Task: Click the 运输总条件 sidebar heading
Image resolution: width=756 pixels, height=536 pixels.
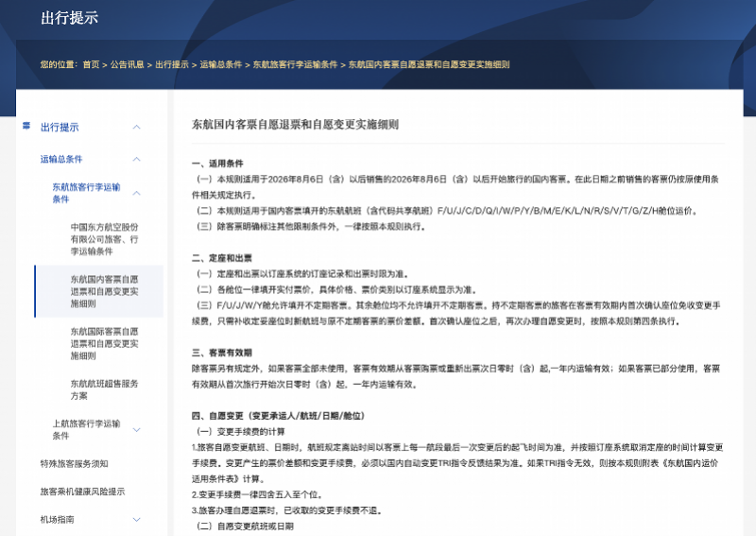Action: tap(61, 159)
